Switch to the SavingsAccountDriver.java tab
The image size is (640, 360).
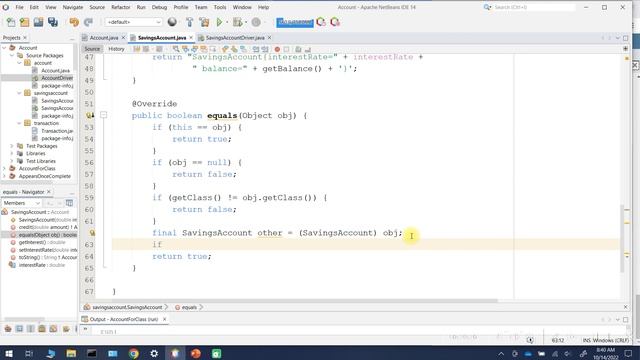pyautogui.click(x=235, y=38)
